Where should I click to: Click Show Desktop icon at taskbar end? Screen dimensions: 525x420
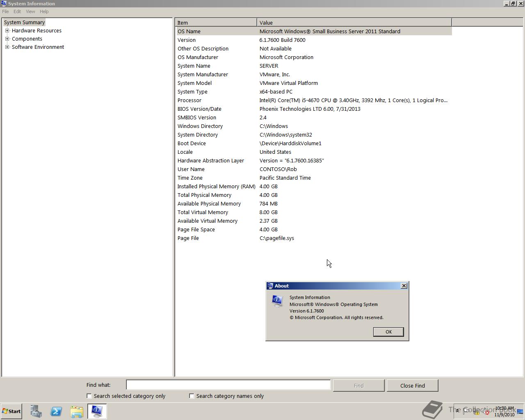[520, 411]
